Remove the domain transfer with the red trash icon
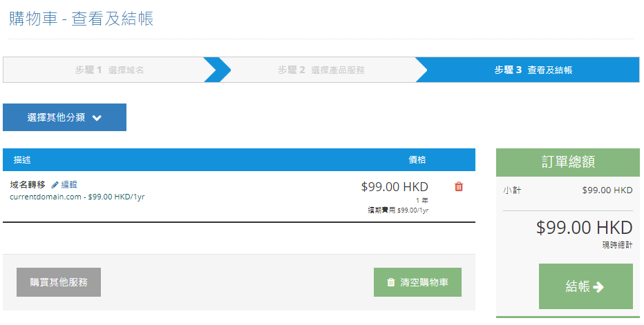This screenshot has width=644, height=325. [x=459, y=186]
